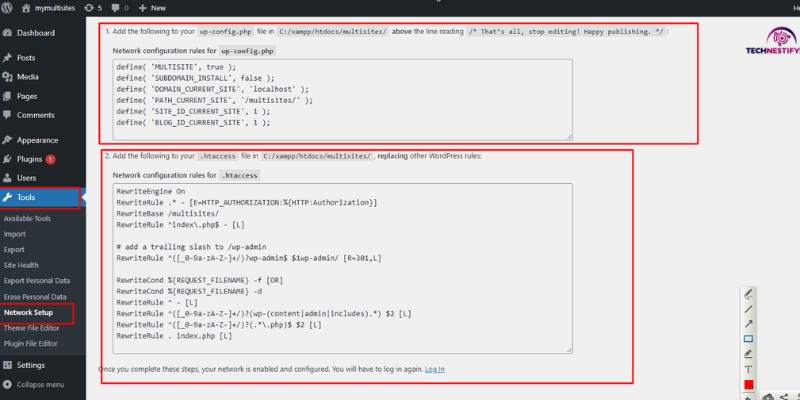This screenshot has width=800, height=400.
Task: Open the Plugins menu
Action: click(x=30, y=159)
